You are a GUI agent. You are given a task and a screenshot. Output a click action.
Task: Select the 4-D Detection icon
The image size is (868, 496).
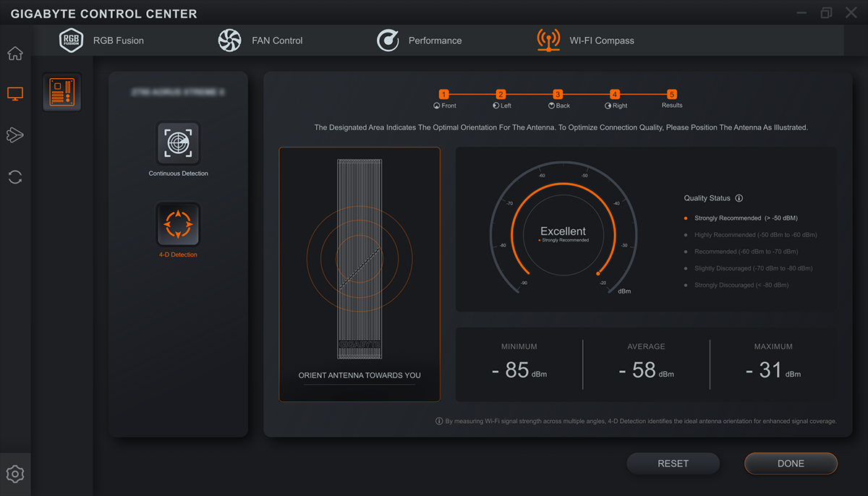178,225
